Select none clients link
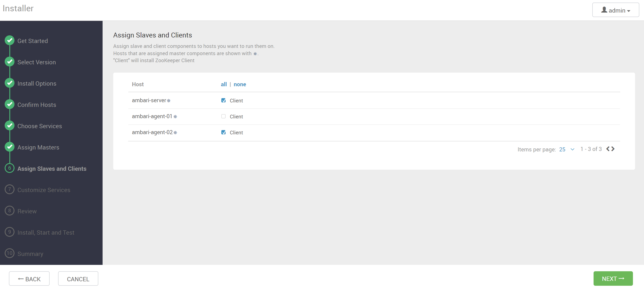The height and width of the screenshot is (290, 644). click(x=240, y=84)
